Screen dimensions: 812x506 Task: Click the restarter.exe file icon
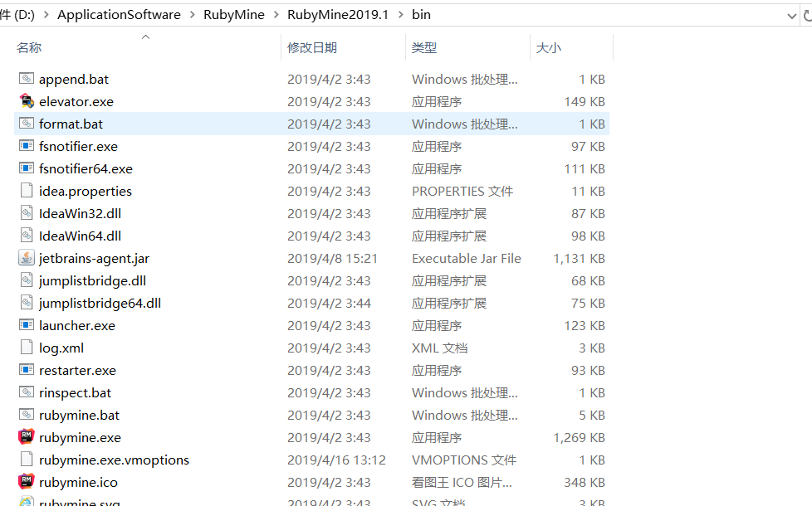click(x=27, y=369)
